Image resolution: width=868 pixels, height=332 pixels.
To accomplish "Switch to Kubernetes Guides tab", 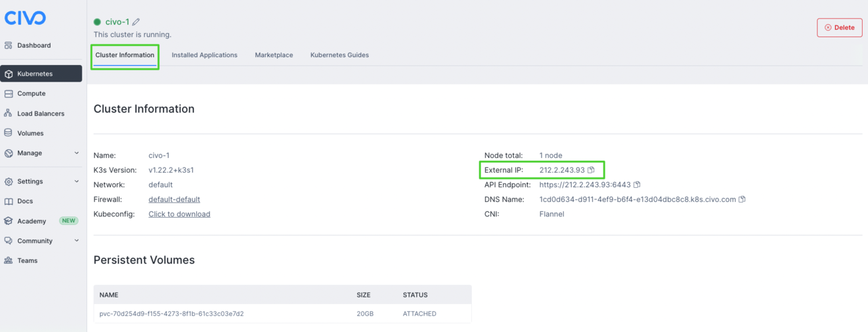I will [340, 55].
